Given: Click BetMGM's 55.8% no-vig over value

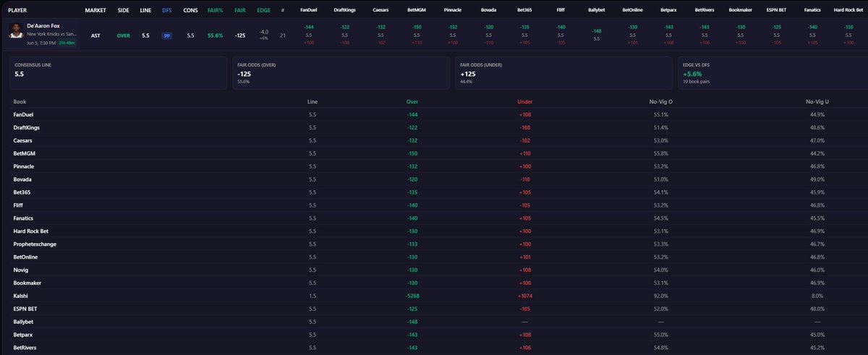Looking at the screenshot, I should pos(661,153).
